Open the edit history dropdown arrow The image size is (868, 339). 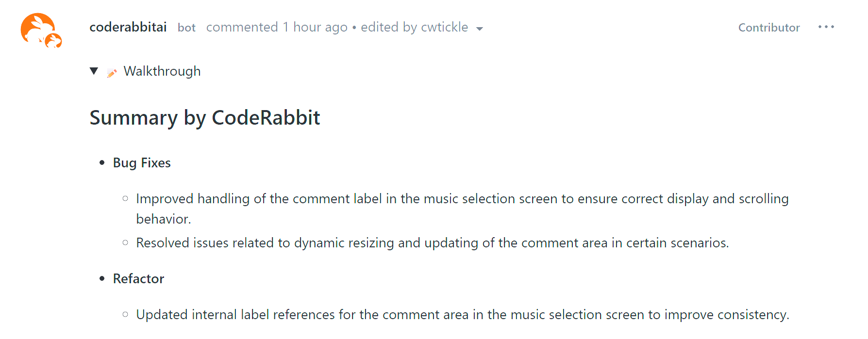click(x=480, y=29)
